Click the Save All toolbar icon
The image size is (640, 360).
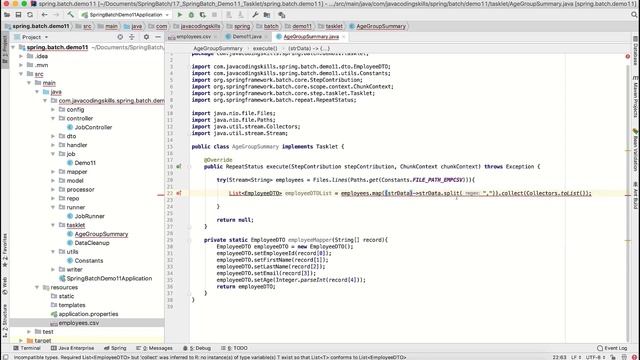click(x=18, y=15)
